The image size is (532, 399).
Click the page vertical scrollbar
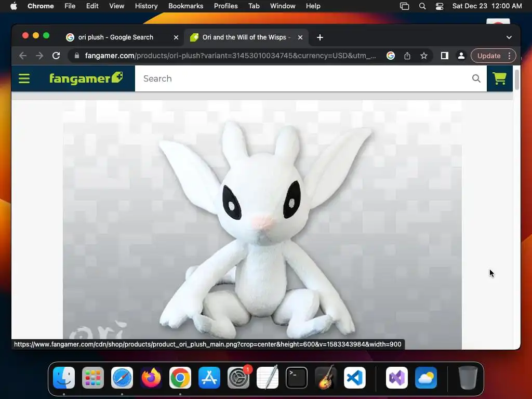517,79
